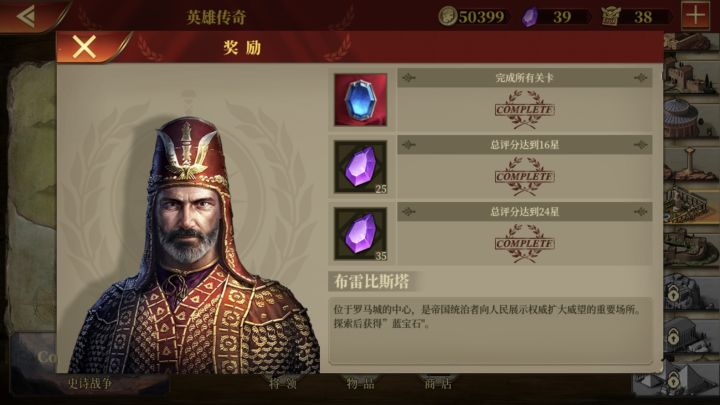Image resolution: width=720 pixels, height=405 pixels.
Task: Tap the medal counter showing 38
Action: point(636,17)
